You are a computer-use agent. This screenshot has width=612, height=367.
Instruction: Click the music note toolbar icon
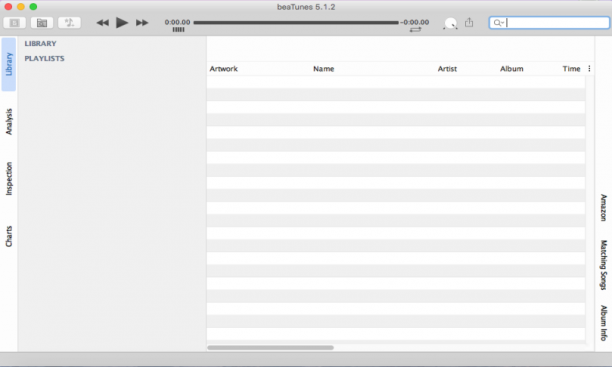(69, 23)
